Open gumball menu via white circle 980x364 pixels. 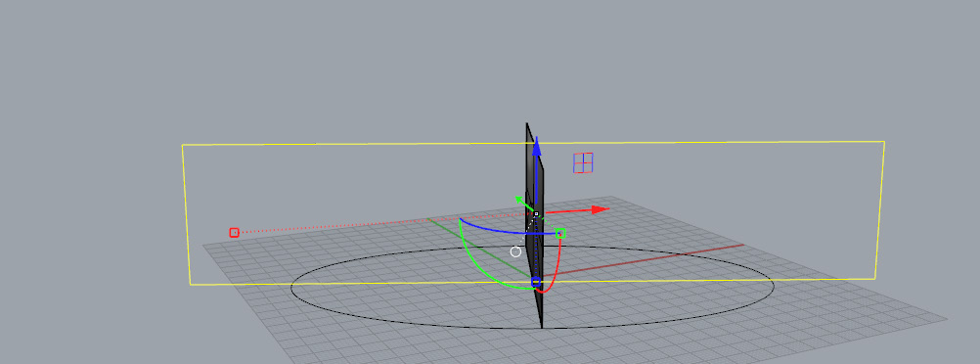515,251
